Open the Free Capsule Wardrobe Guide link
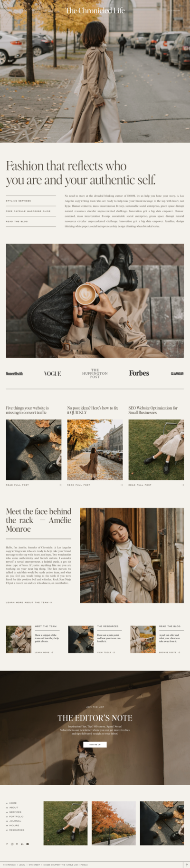 tap(28, 211)
